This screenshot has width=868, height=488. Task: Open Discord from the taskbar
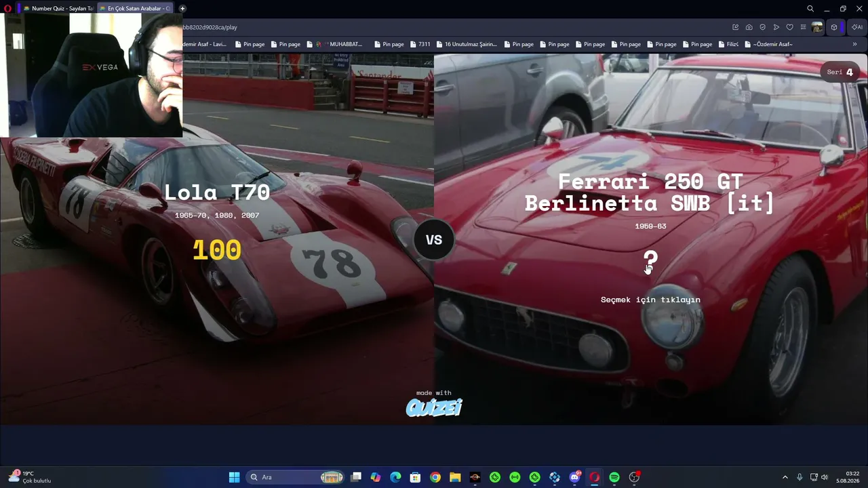(575, 477)
